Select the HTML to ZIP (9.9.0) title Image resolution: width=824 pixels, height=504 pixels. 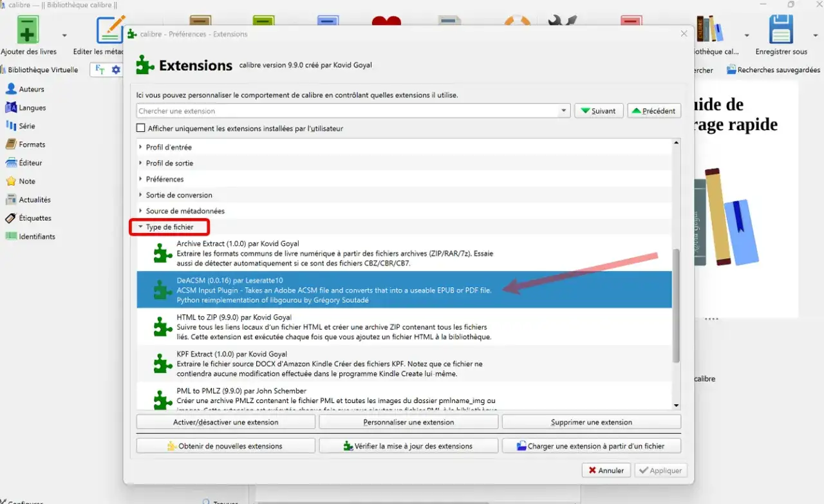234,317
